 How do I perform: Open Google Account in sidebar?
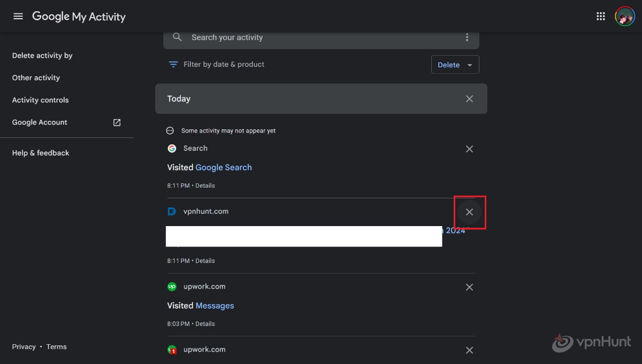(x=40, y=122)
